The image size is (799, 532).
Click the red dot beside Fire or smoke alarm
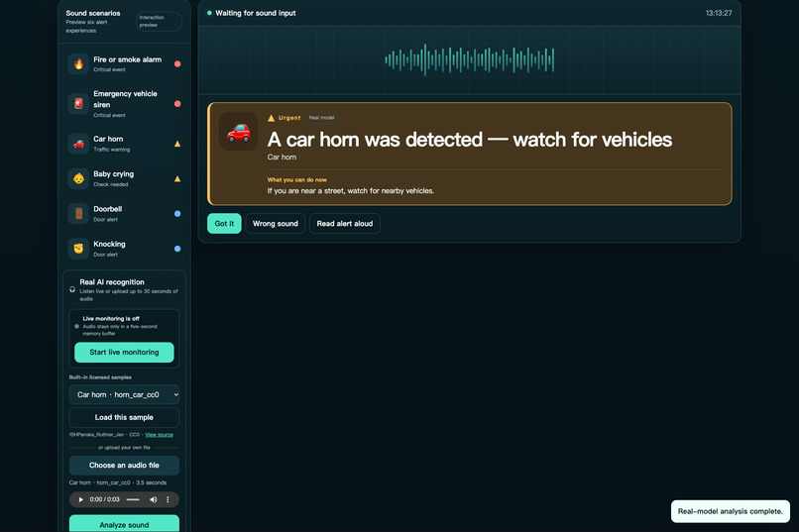[x=177, y=64]
